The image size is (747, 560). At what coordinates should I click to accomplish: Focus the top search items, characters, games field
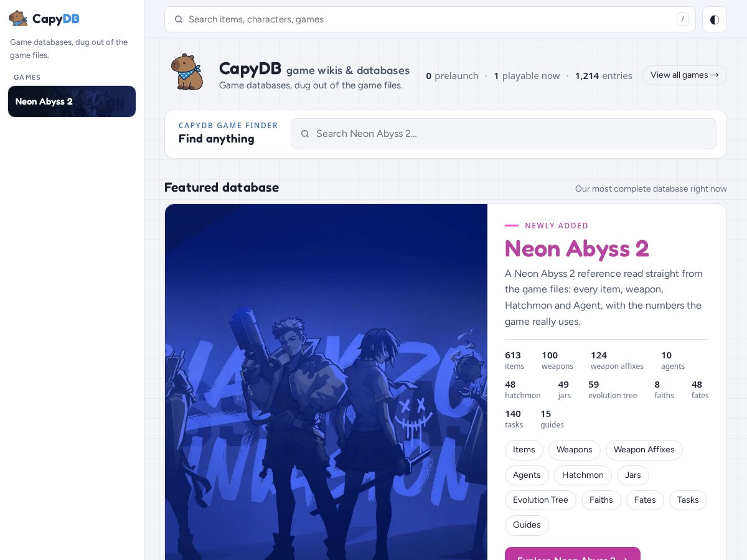430,19
